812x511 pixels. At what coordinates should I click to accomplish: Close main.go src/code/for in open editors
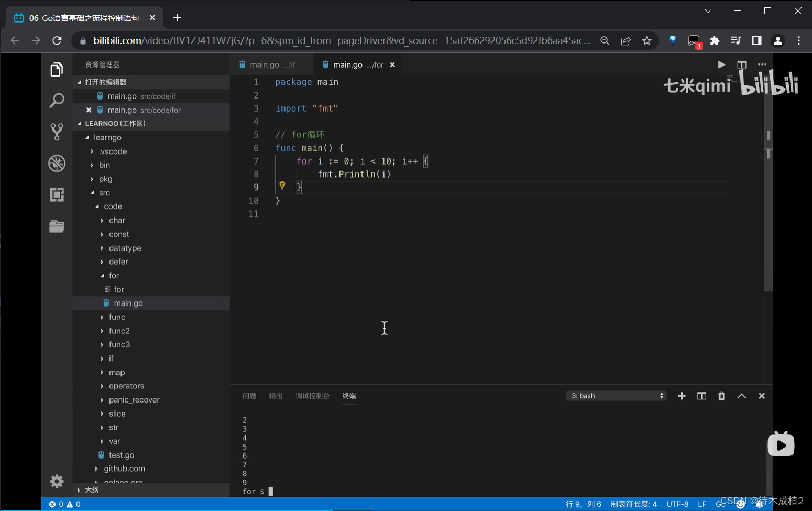89,110
